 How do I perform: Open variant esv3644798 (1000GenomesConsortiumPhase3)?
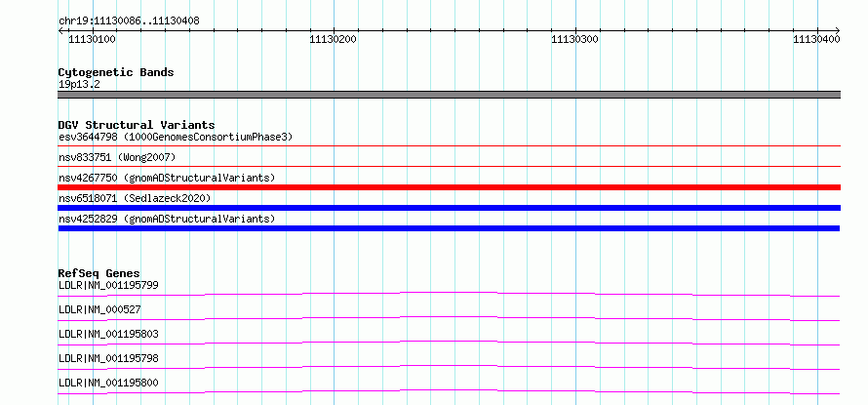tap(176, 137)
